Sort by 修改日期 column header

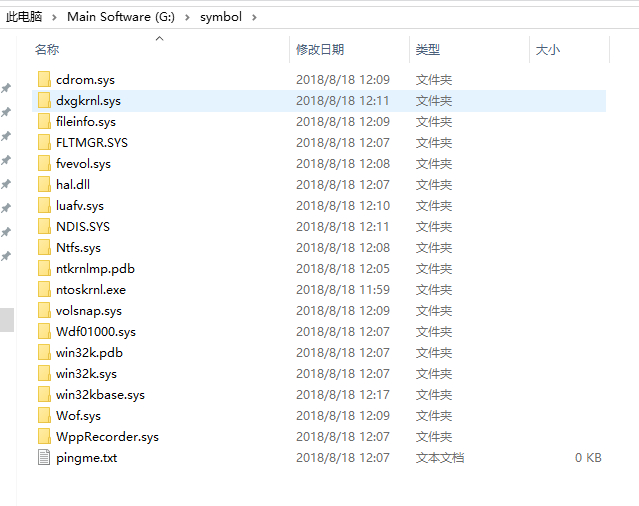(319, 49)
